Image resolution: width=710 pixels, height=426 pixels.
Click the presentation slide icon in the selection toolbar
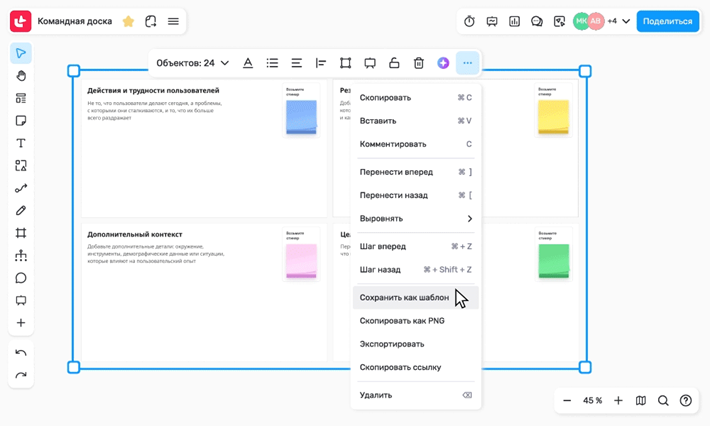point(370,63)
